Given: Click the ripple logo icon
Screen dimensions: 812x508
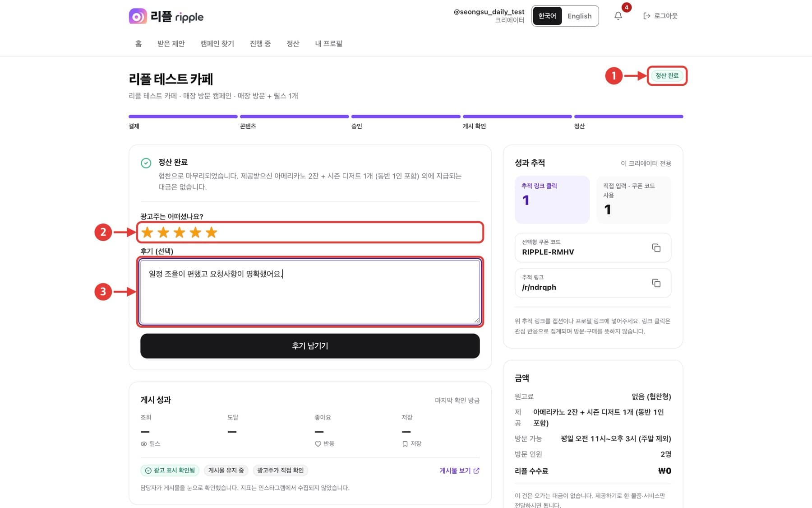Looking at the screenshot, I should tap(138, 16).
